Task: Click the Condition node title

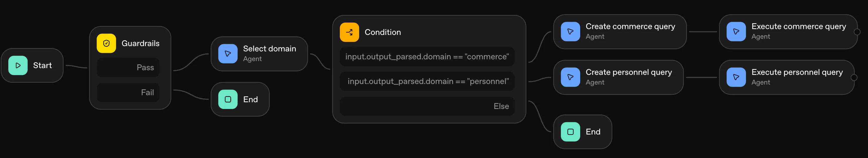Action: click(x=383, y=32)
